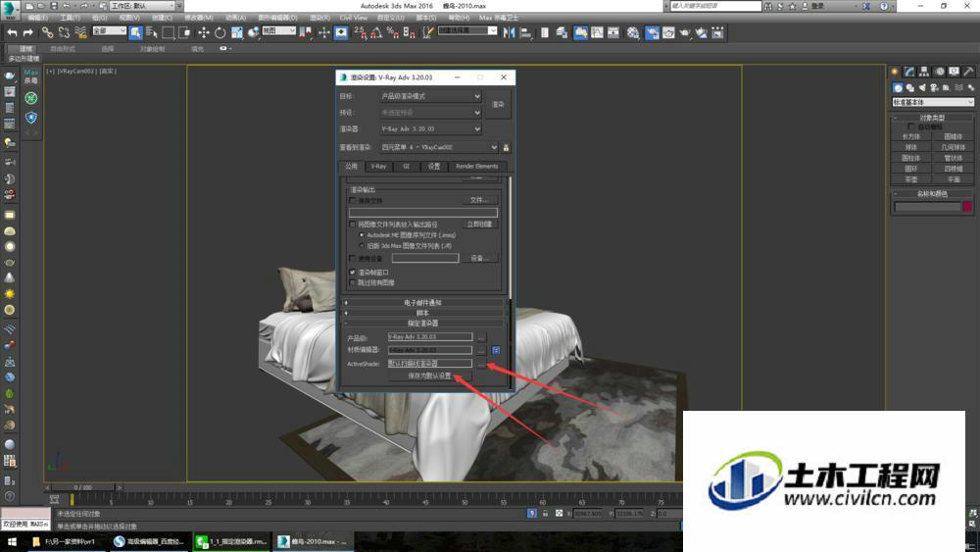Viewport: 980px width, 552px height.
Task: Select the Common tab in Render Setup
Action: [x=351, y=167]
